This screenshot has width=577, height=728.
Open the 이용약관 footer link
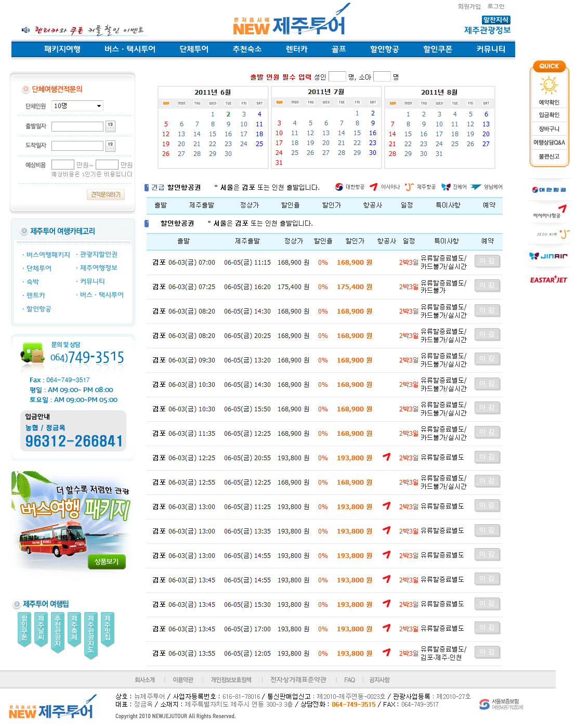(x=183, y=680)
